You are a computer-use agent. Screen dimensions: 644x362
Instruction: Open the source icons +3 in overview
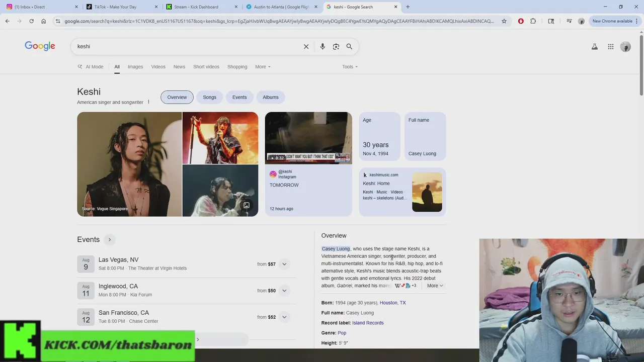coord(406,286)
